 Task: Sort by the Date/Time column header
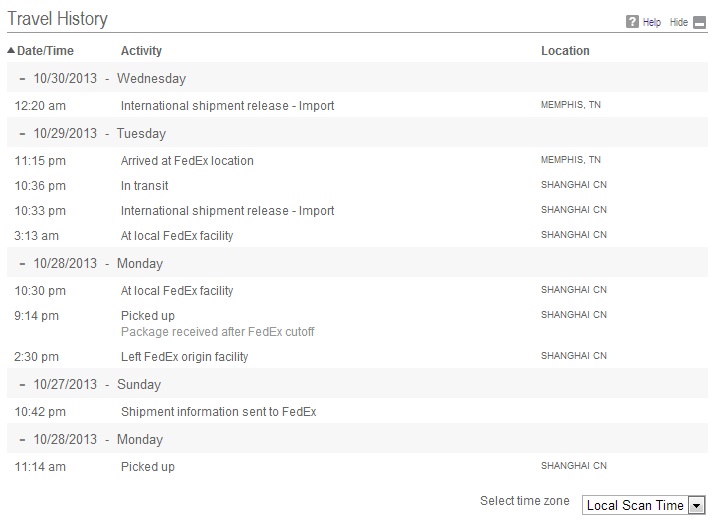coord(45,51)
